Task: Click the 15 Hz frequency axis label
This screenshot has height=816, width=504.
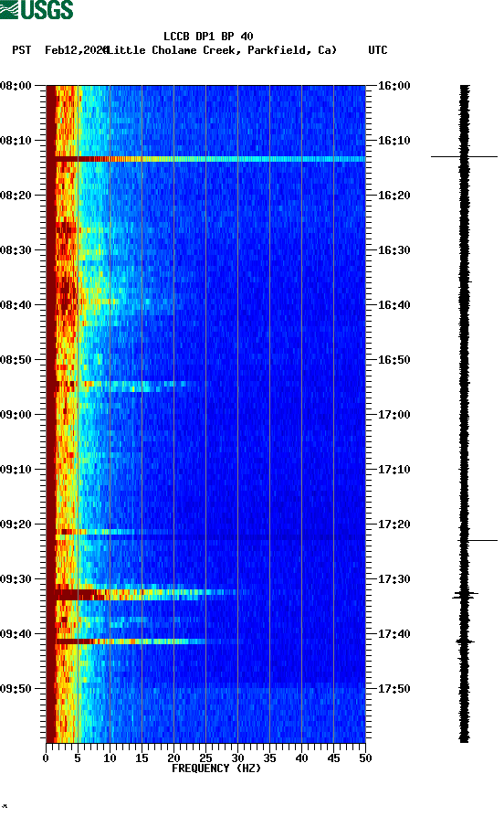Action: (142, 758)
